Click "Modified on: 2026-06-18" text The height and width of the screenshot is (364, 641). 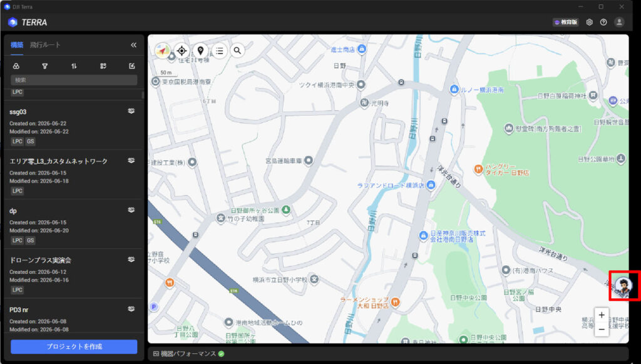point(39,181)
